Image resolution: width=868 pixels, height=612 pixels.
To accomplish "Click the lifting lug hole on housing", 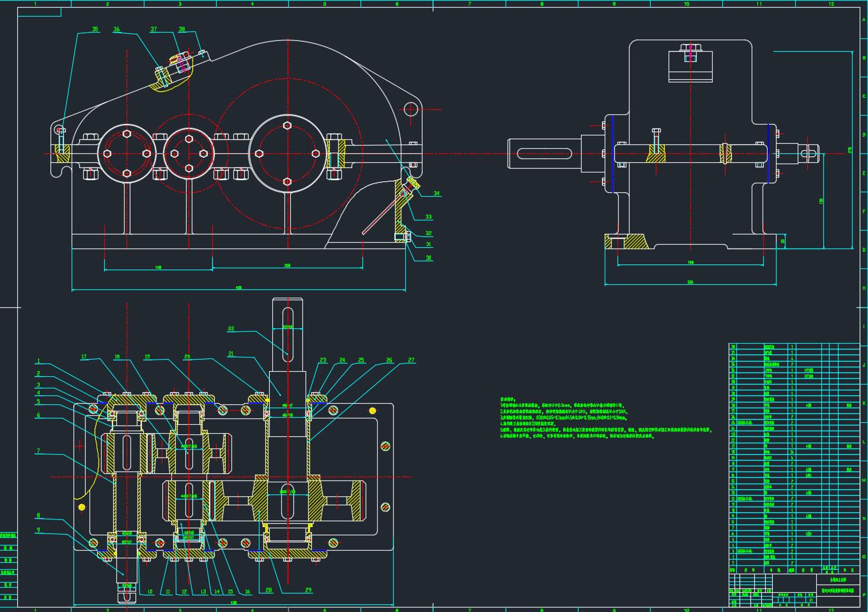I will click(x=409, y=109).
